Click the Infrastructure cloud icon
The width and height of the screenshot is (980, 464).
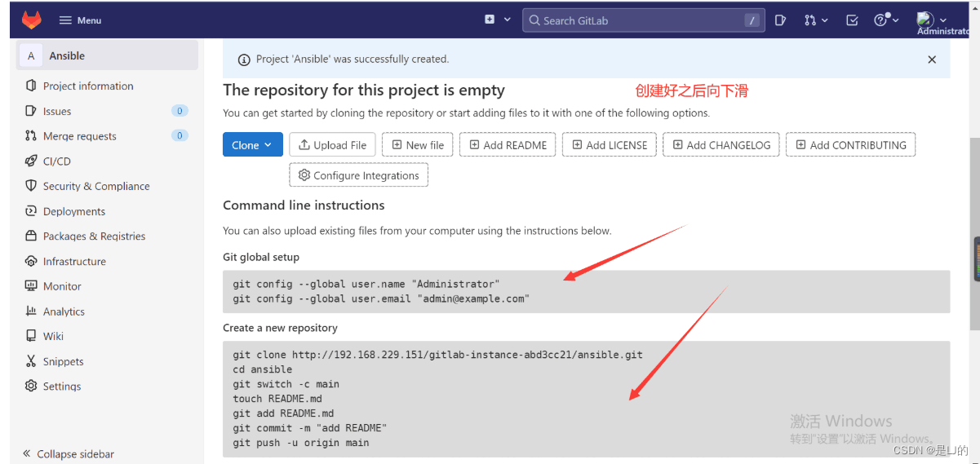point(31,262)
